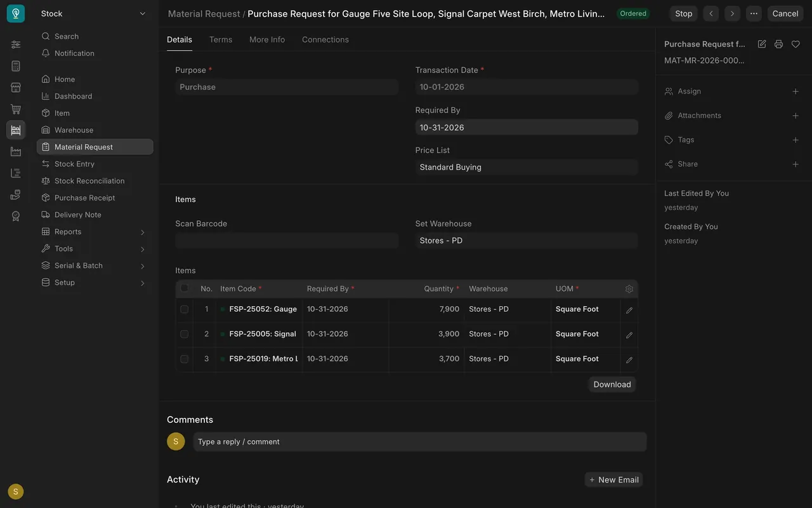Click the app logo at top left
The height and width of the screenshot is (508, 812).
16,13
